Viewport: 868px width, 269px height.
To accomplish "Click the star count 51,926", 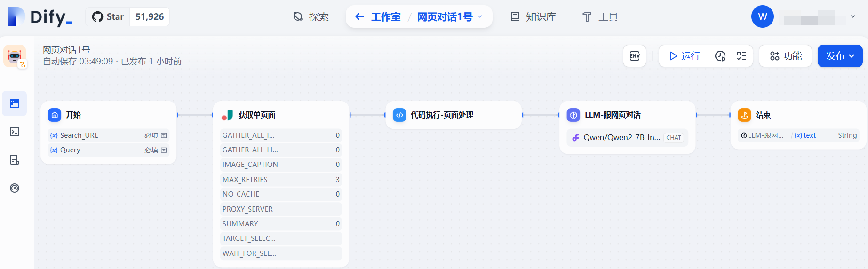I will tap(150, 17).
